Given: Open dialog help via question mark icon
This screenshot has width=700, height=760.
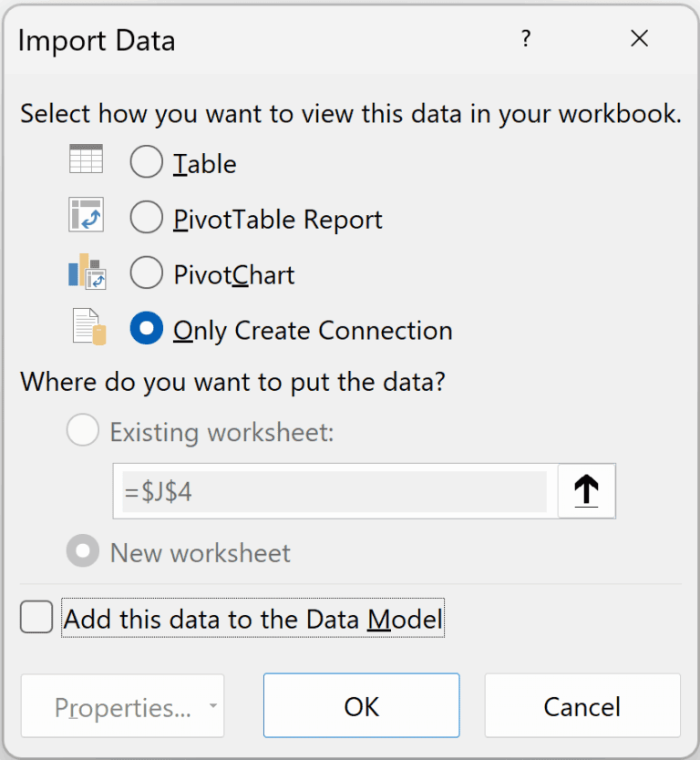Looking at the screenshot, I should tap(526, 39).
